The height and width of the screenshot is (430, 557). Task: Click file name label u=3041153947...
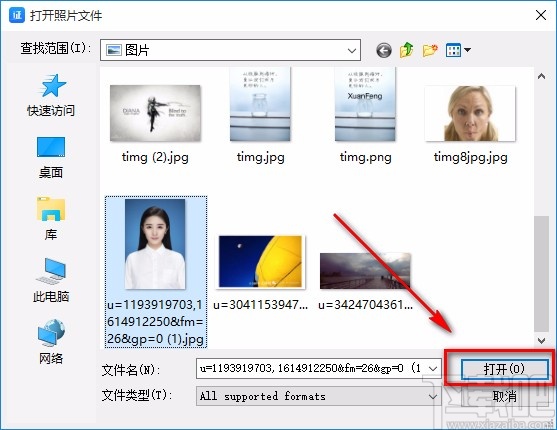[x=260, y=305]
